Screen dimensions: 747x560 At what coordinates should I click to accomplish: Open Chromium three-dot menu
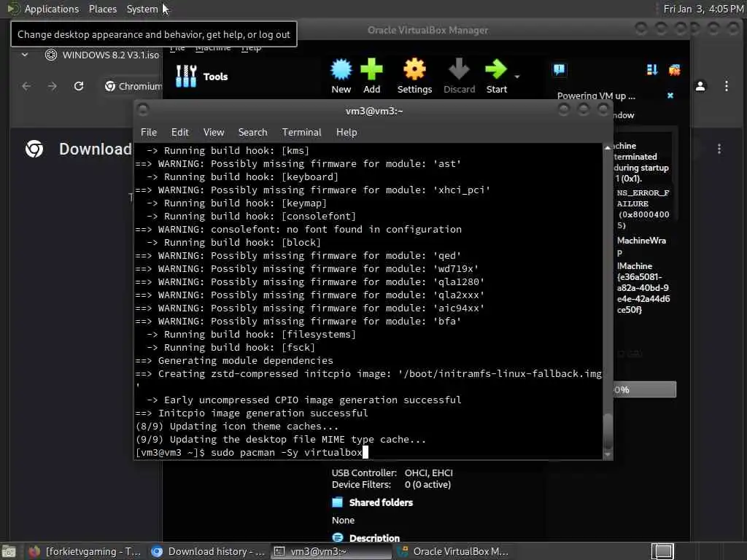click(x=726, y=86)
